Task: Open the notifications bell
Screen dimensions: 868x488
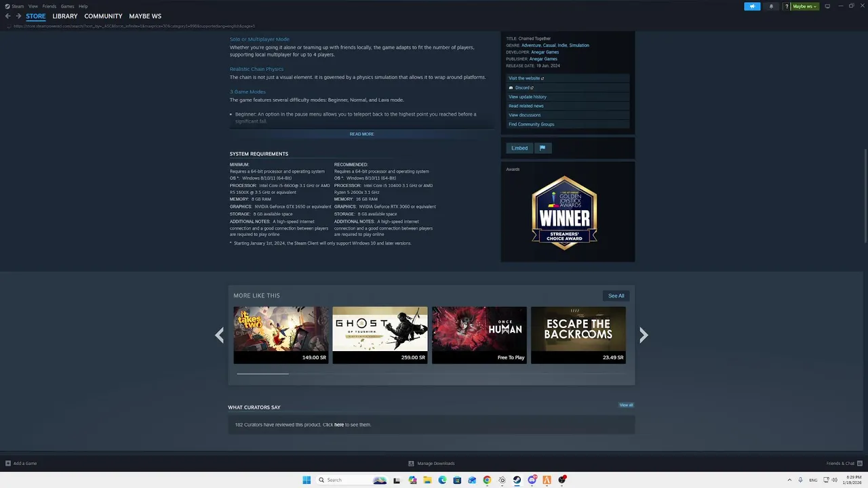Action: [771, 6]
